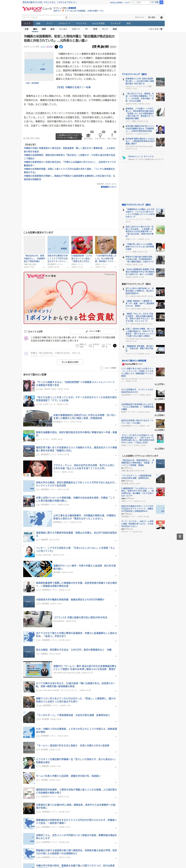Open マイページ link
This screenshot has width=186, height=868.
coord(139,17)
